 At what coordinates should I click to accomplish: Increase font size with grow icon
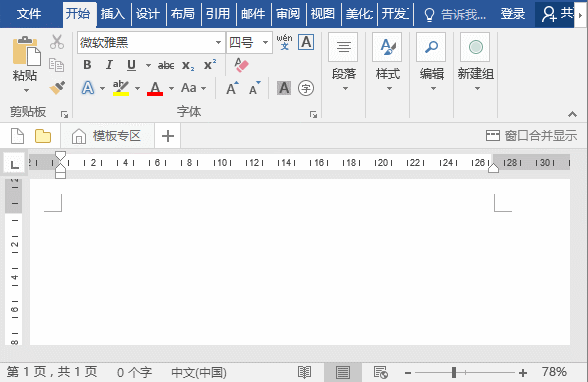click(x=232, y=88)
